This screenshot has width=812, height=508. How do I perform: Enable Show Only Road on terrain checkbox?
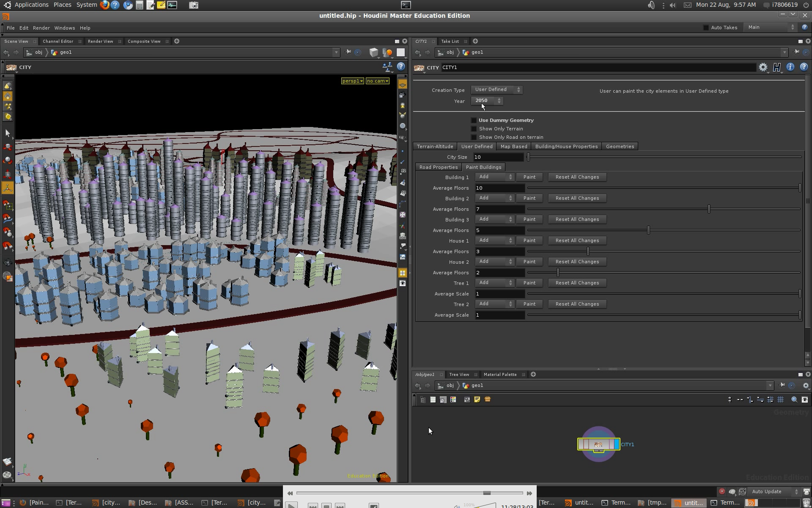click(x=474, y=137)
